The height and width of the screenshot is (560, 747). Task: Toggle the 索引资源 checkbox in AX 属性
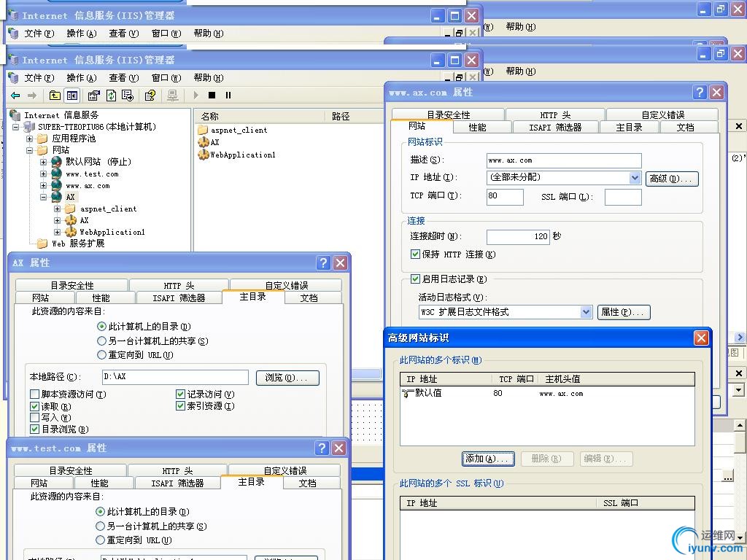[x=180, y=405]
